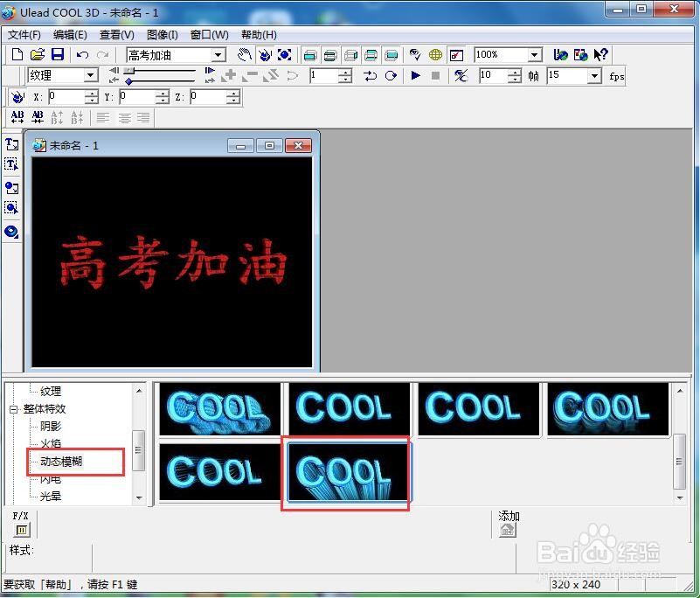Select the Rotate object tool in main toolbar

[265, 55]
